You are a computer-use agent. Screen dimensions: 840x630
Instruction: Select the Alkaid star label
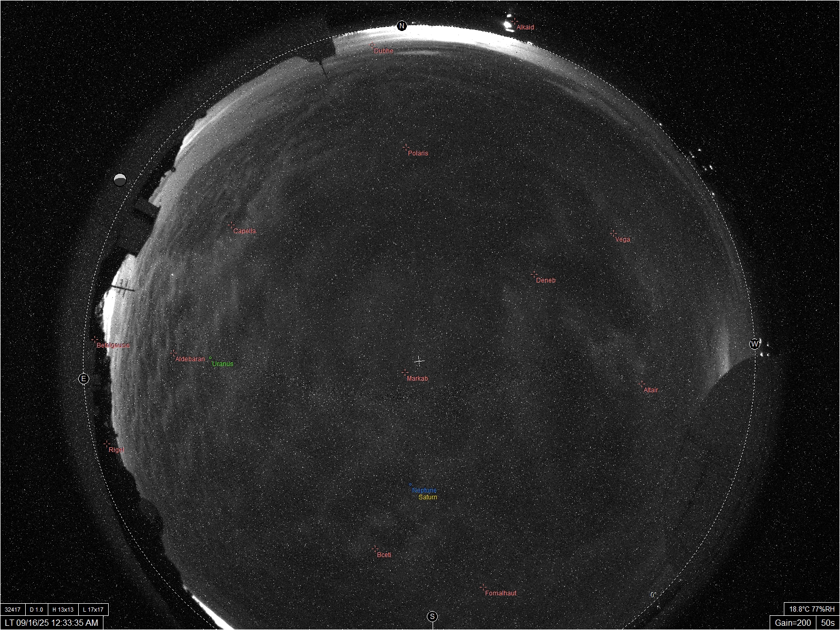(525, 27)
